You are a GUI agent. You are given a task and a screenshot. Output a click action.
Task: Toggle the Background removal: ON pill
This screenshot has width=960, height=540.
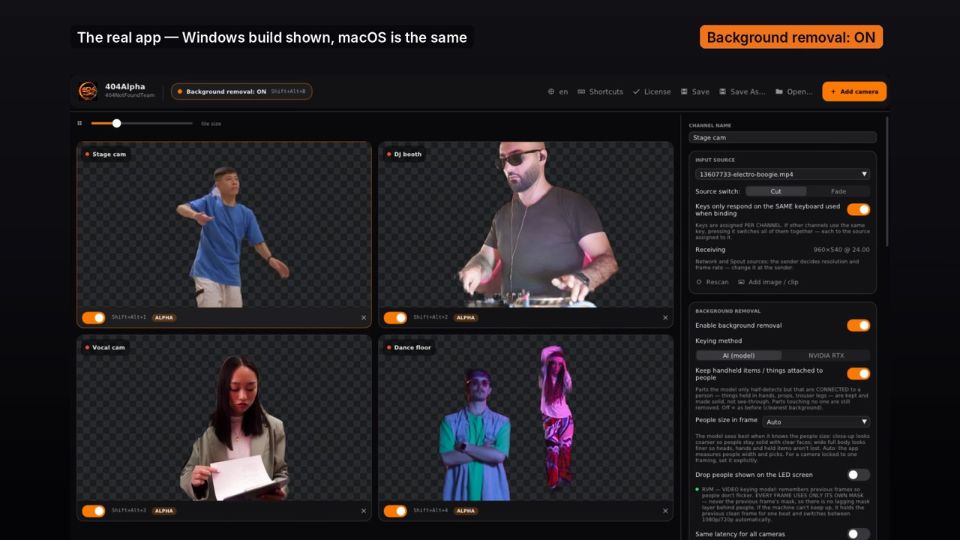point(241,91)
